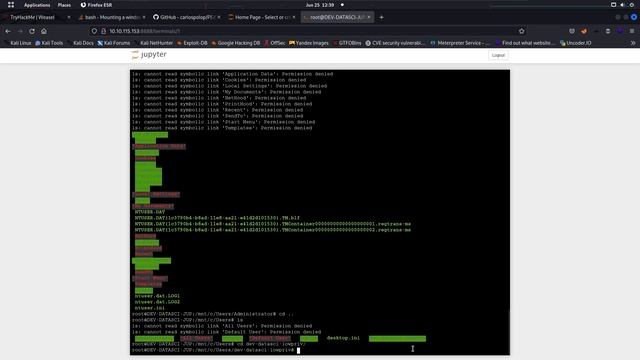This screenshot has height=360, width=640.
Task: Click the date and time clock in the top panel
Action: coord(320,5)
